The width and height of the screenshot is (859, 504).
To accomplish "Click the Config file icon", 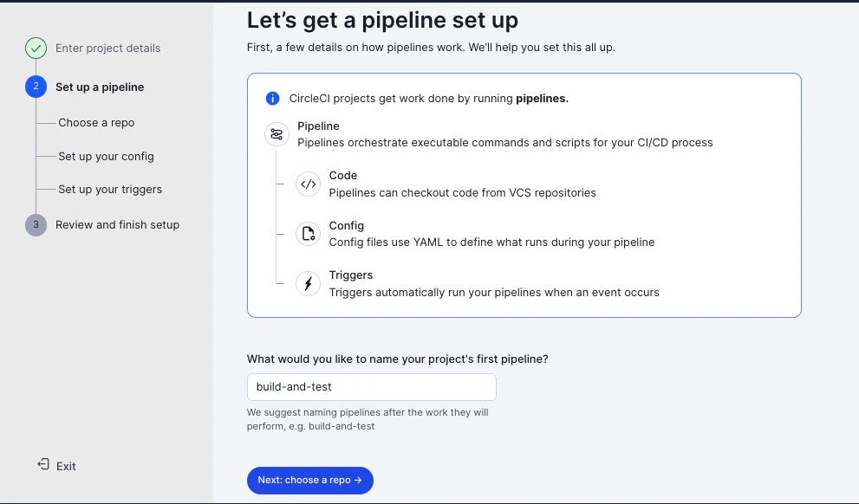I will point(308,234).
